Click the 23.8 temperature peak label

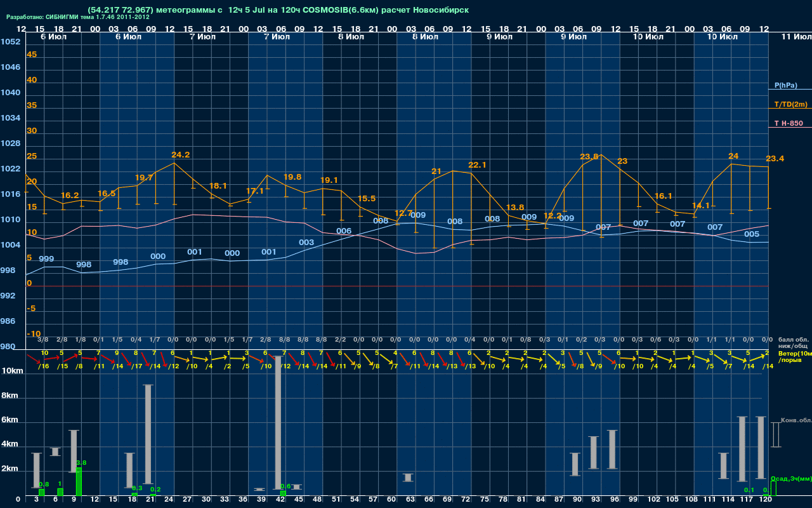pyautogui.click(x=589, y=157)
